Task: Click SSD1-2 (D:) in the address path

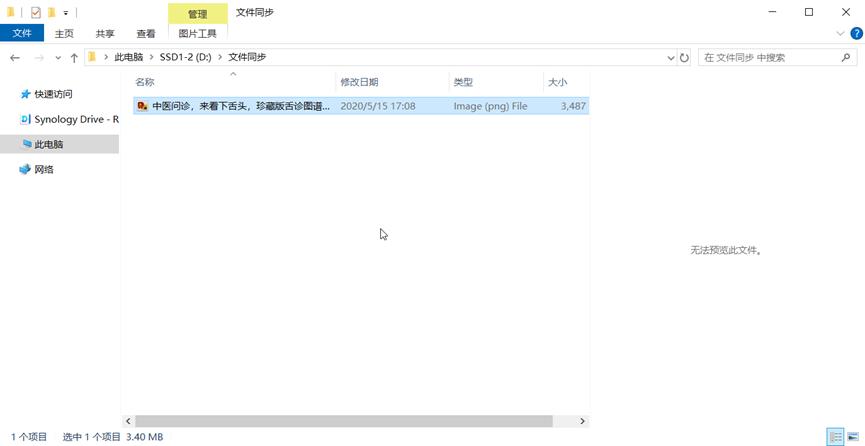Action: [x=185, y=57]
